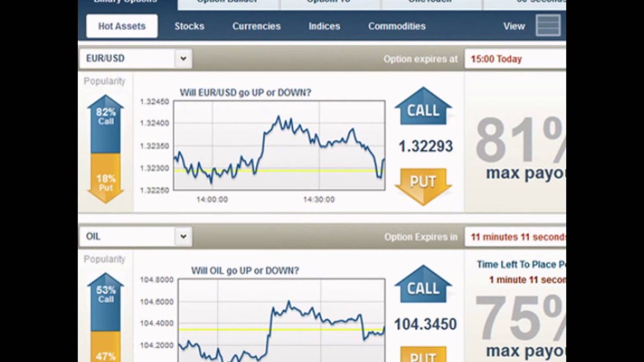Click the 75% max payout figure
Viewport: 644px width, 362px height.
pos(521,319)
